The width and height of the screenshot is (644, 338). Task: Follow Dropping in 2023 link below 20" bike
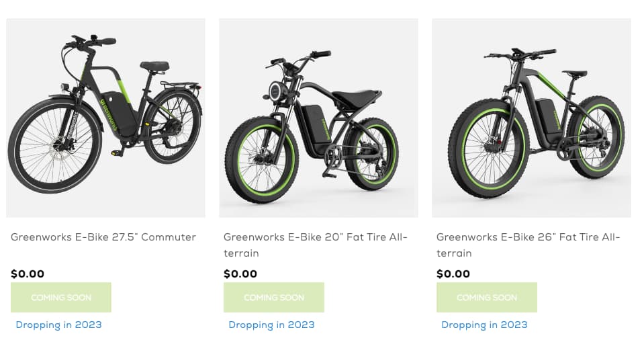tap(271, 325)
